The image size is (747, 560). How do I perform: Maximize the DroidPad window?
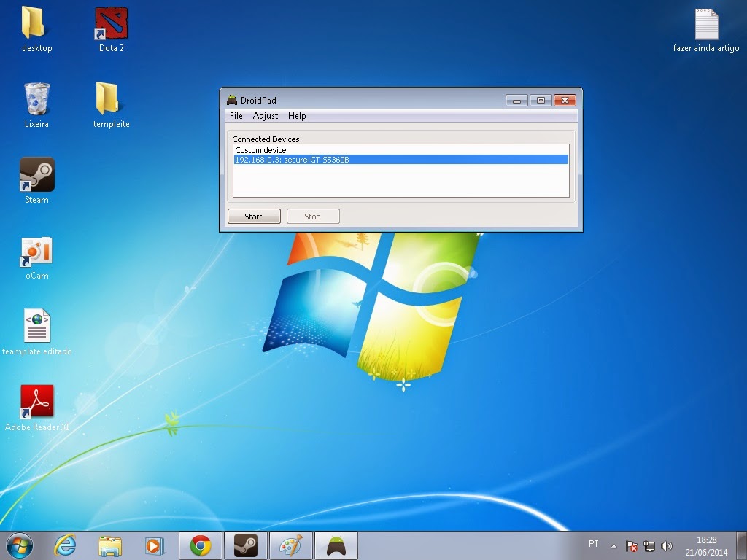(x=541, y=100)
